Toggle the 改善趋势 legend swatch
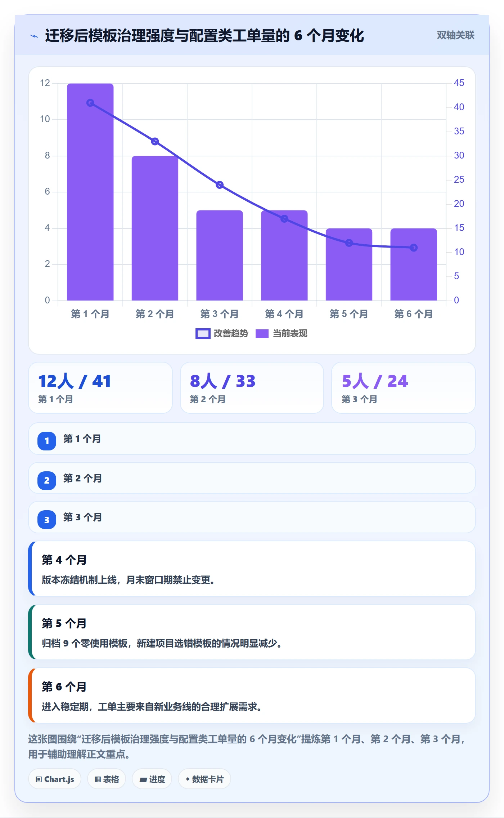This screenshot has width=504, height=818. click(203, 334)
